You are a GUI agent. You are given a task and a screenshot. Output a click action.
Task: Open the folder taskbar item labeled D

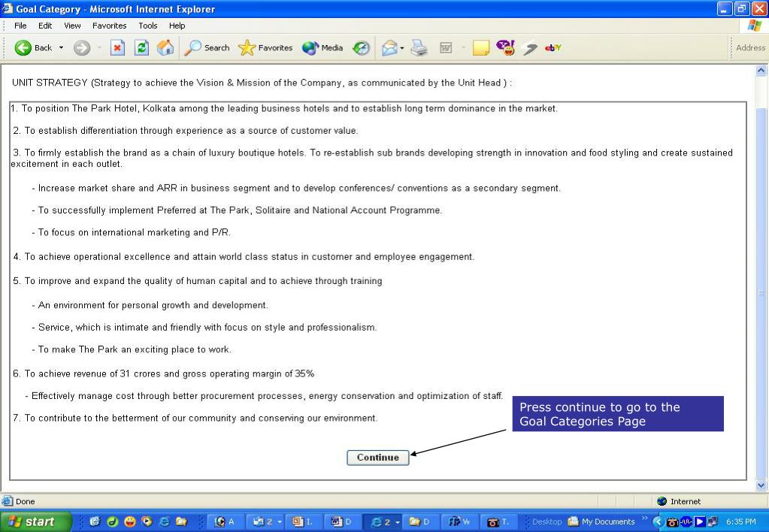[419, 521]
